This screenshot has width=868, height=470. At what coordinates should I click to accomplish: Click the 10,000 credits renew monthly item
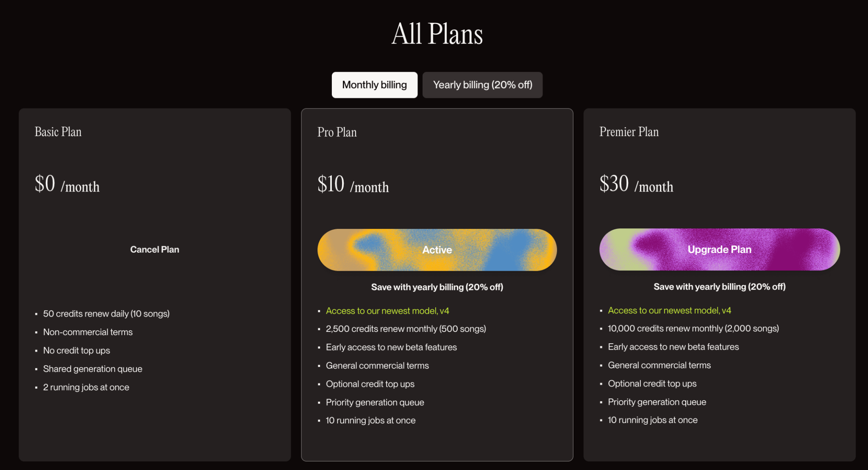[x=693, y=328]
